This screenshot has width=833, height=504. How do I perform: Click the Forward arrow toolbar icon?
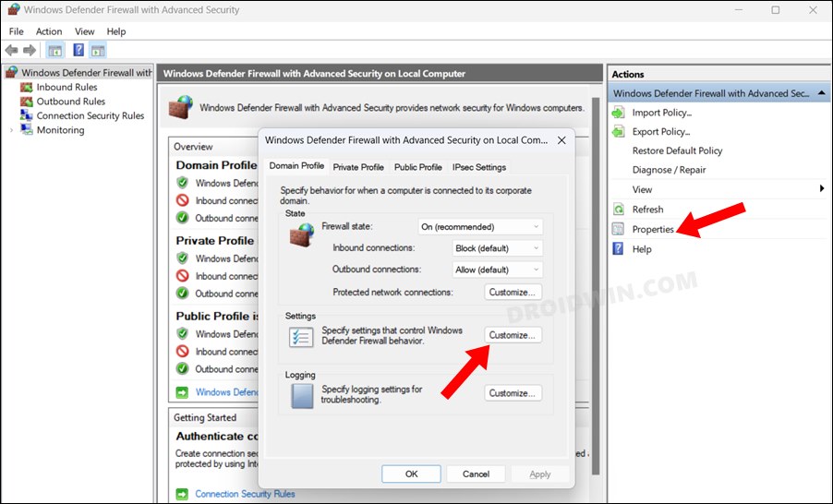click(x=30, y=51)
